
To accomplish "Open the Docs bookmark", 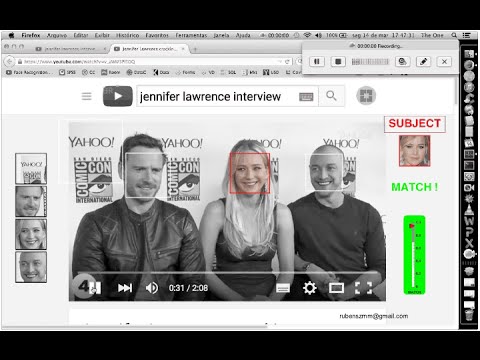I will tap(161, 72).
